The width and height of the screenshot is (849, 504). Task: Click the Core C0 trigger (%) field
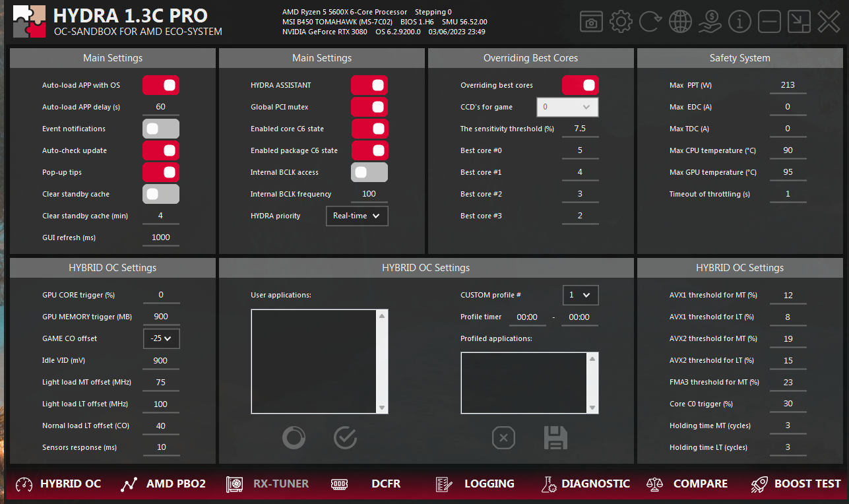tap(788, 404)
